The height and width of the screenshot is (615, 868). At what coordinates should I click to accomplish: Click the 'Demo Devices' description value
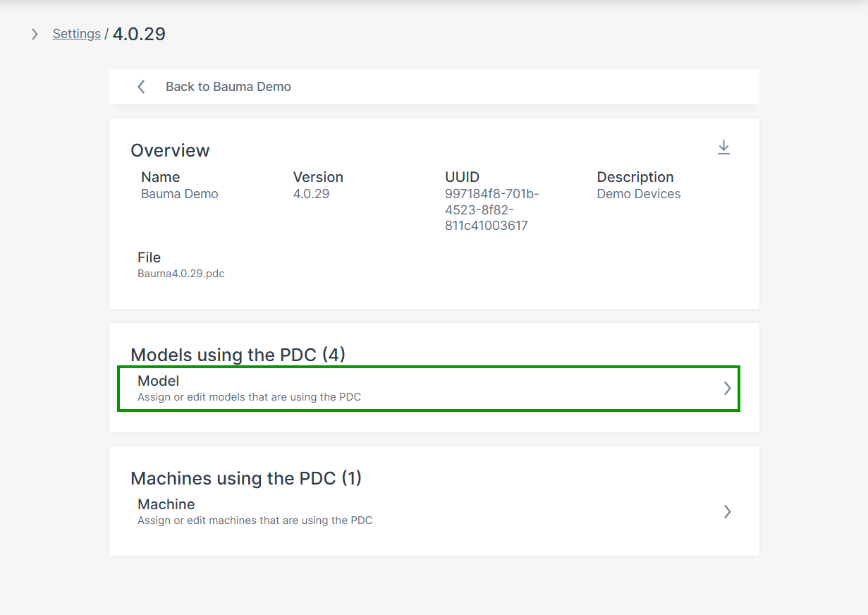tap(638, 194)
